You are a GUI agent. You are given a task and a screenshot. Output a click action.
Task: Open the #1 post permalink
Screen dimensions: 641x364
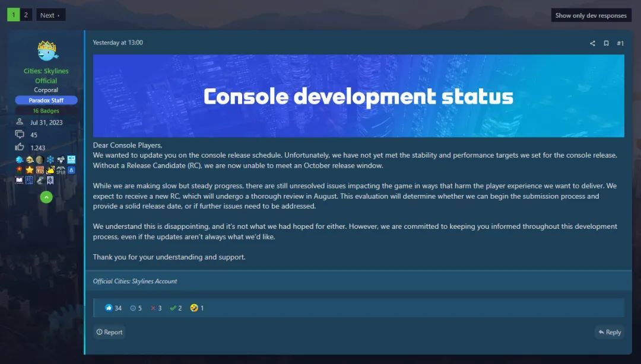coord(620,43)
